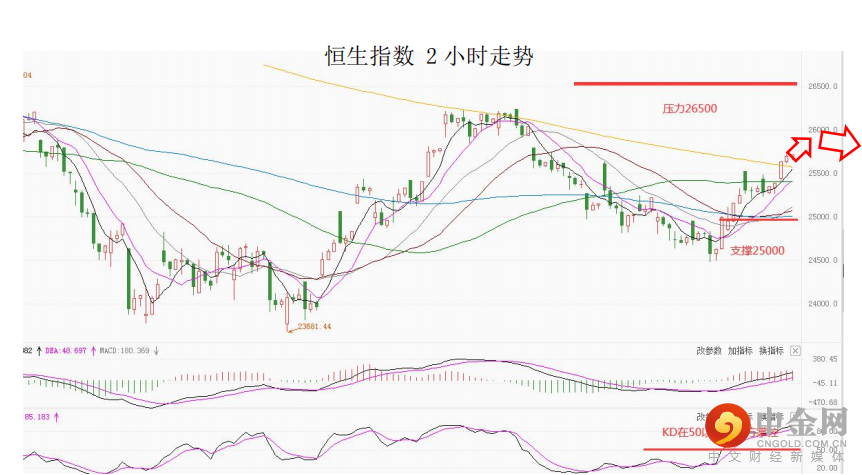
Task: Click the DEA:48.697 readout
Action: pos(69,351)
